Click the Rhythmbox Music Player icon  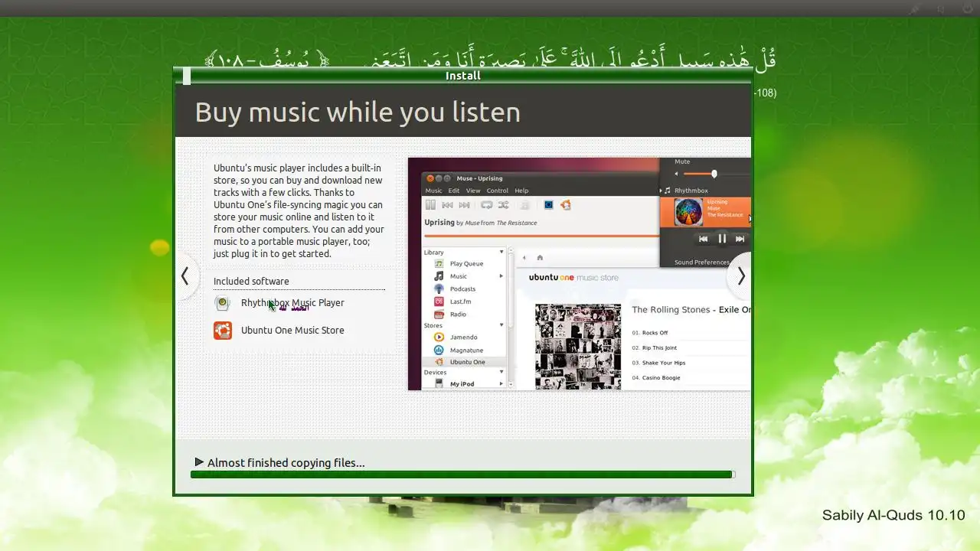(x=222, y=303)
